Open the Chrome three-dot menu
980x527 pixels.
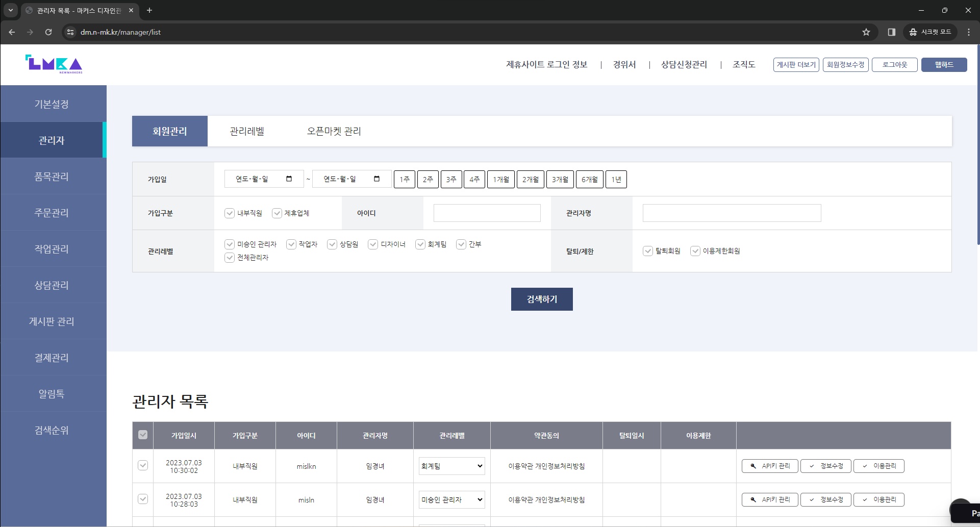tap(969, 32)
